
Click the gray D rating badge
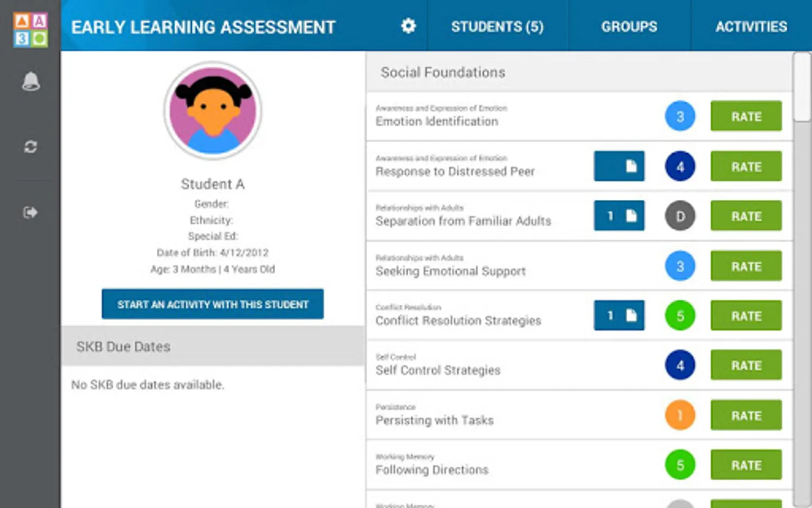680,216
